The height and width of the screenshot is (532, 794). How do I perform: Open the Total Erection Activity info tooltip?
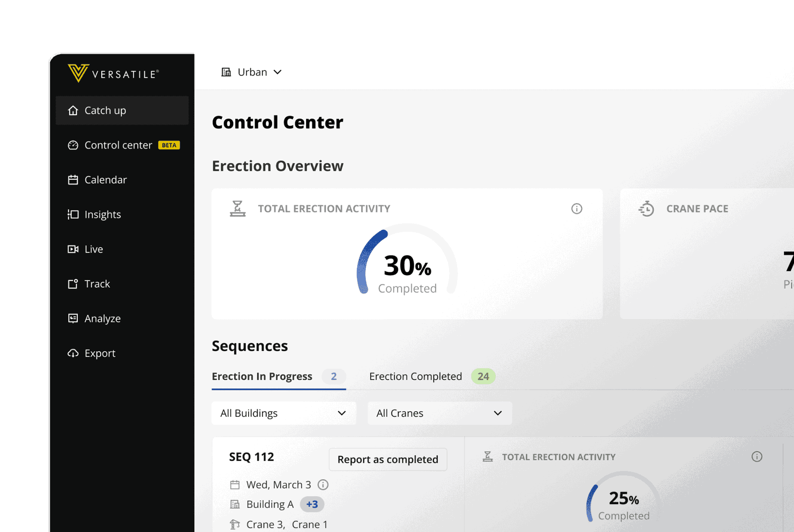(577, 208)
